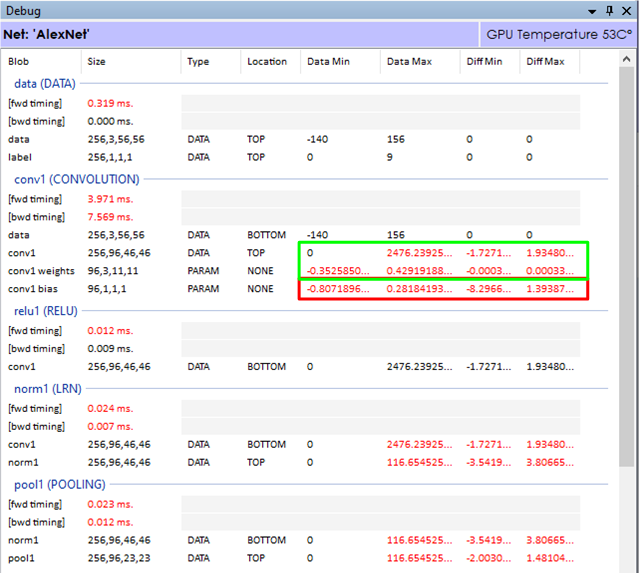This screenshot has width=639, height=573.
Task: Open the Debug panel window position dropdown arrow
Action: tap(592, 11)
